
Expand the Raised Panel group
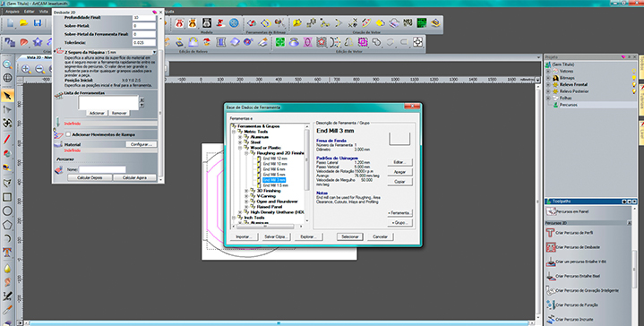[246, 207]
